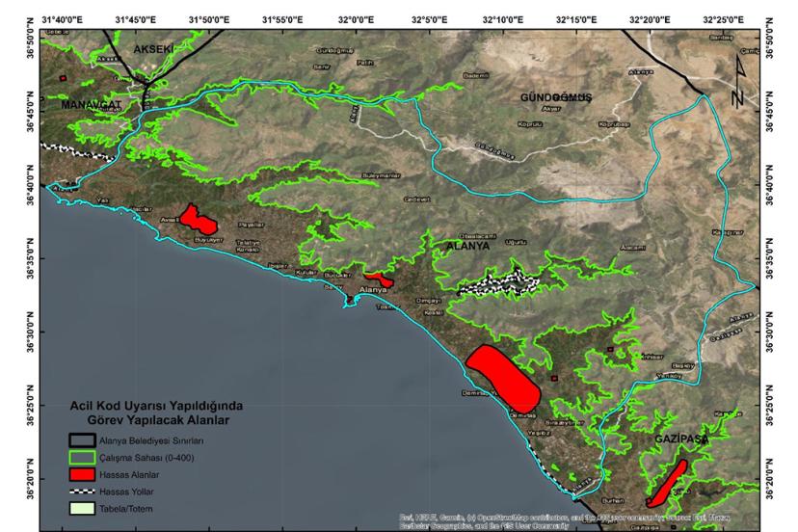Click the red elongated area in Gazipaşa
The width and height of the screenshot is (798, 532).
pos(667,482)
